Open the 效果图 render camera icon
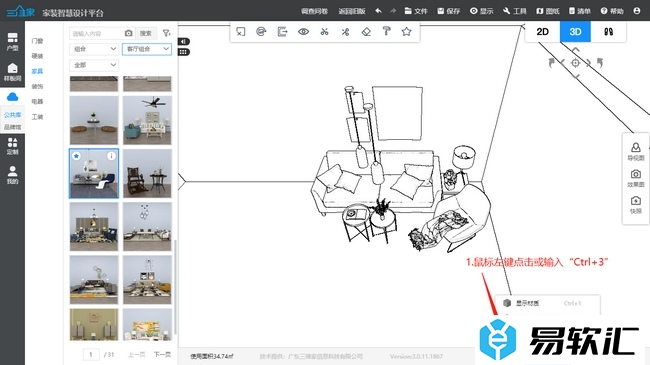Screen dimensions: 650x365 tap(635, 178)
